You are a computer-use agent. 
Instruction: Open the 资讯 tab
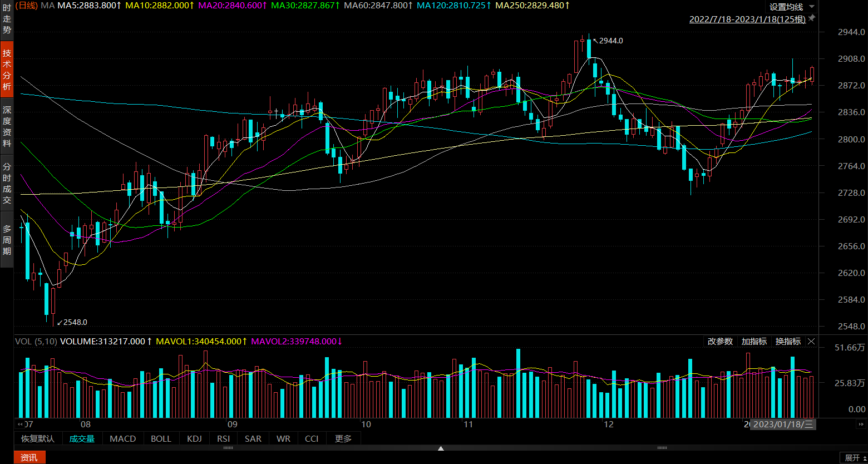(29, 457)
